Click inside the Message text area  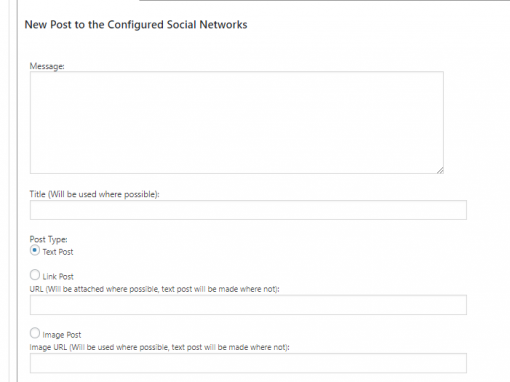click(x=237, y=122)
